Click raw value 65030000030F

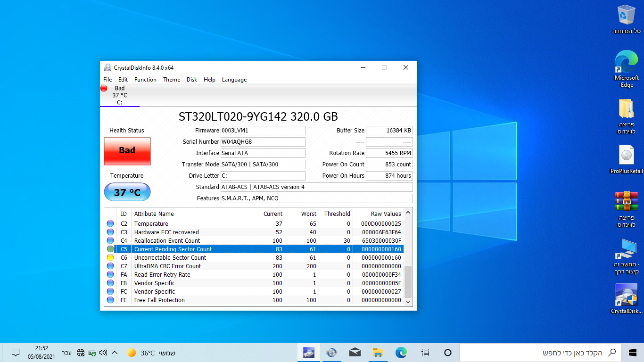[x=381, y=240]
